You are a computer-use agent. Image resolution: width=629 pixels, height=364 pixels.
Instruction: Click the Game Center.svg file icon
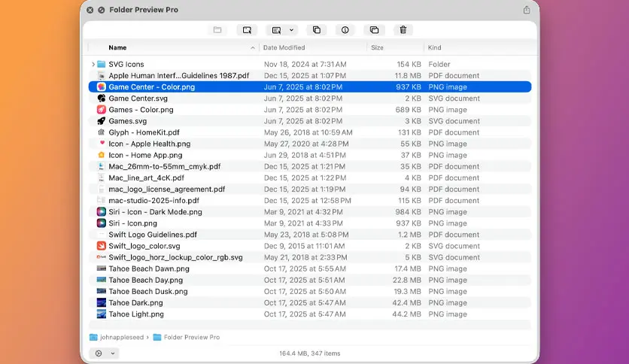102,99
